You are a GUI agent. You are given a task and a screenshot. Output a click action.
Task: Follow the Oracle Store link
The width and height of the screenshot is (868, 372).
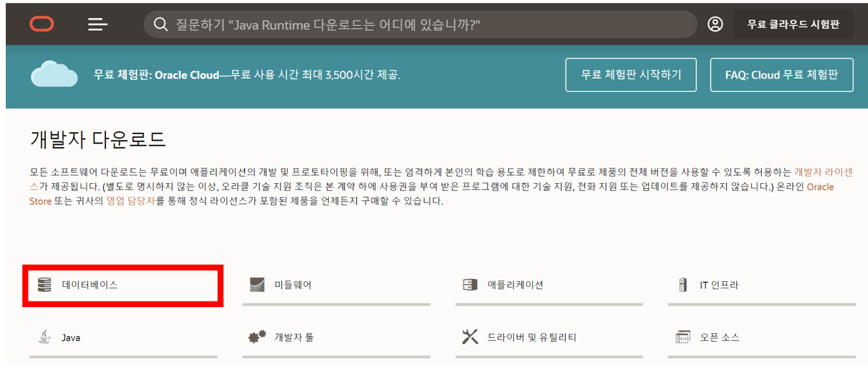click(820, 187)
